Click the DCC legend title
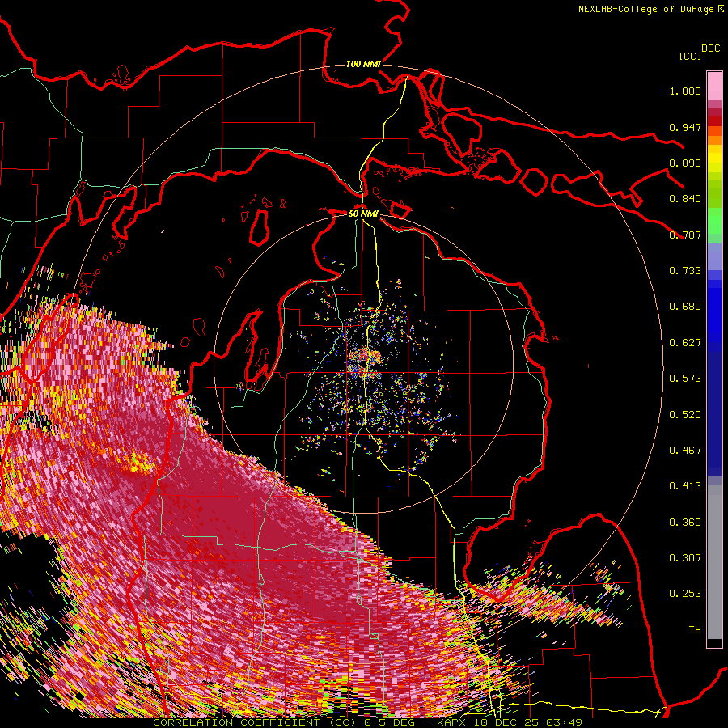The height and width of the screenshot is (728, 728). click(x=710, y=49)
